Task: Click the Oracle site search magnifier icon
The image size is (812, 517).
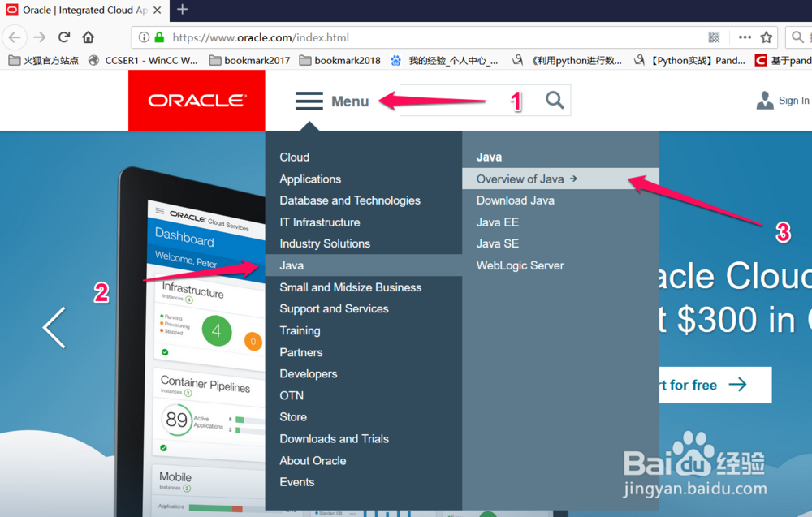Action: 555,100
